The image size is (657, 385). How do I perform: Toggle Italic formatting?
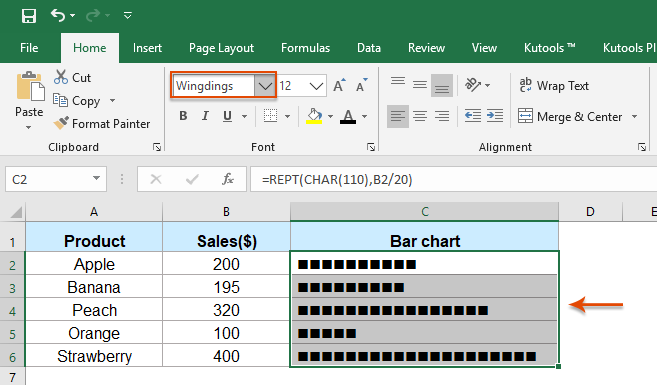point(205,116)
